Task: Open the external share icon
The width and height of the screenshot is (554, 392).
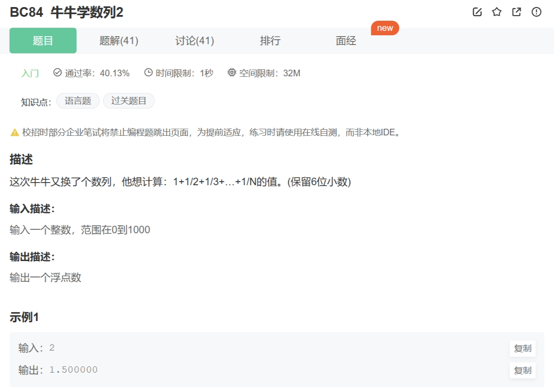Action: pos(516,12)
